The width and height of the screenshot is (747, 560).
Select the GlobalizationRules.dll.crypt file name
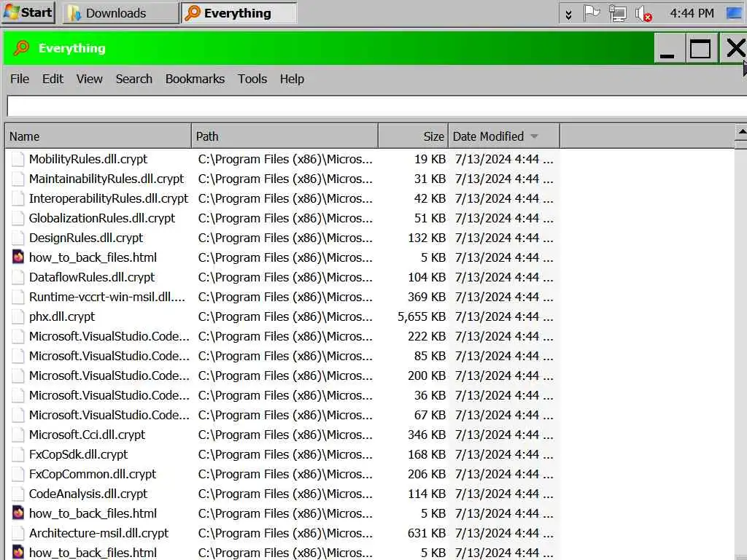click(x=102, y=218)
